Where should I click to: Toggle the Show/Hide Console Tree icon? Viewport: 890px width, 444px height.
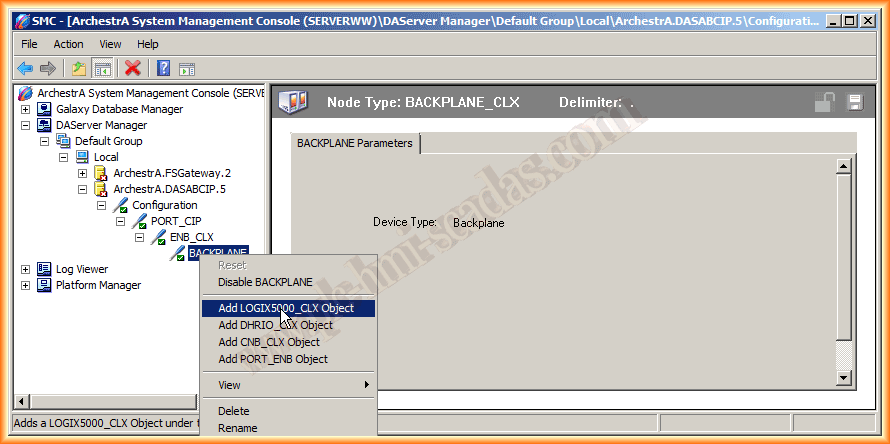tap(101, 68)
